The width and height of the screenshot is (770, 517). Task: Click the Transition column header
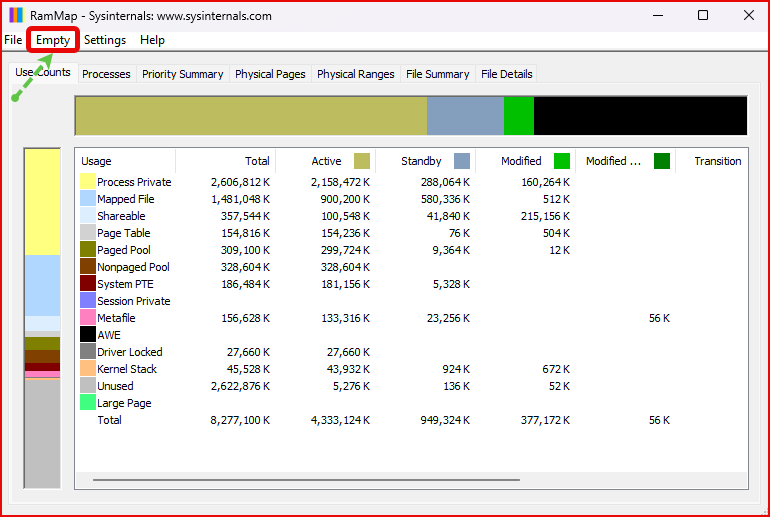tap(712, 161)
